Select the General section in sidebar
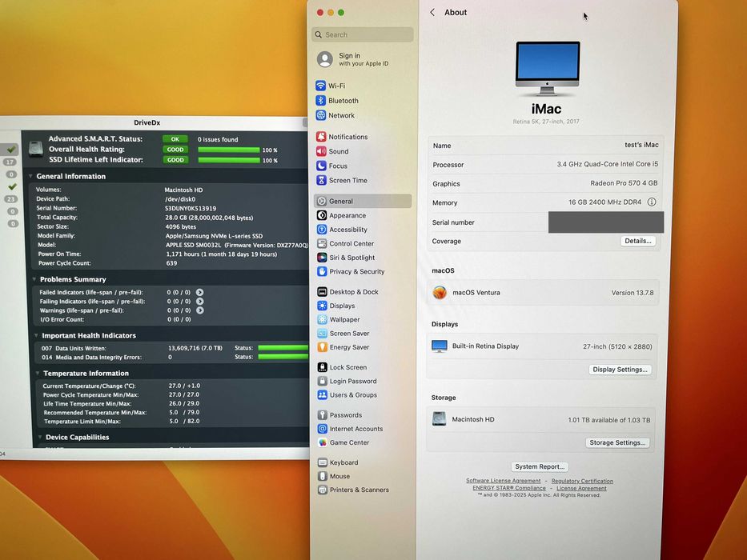This screenshot has height=560, width=747. point(363,201)
